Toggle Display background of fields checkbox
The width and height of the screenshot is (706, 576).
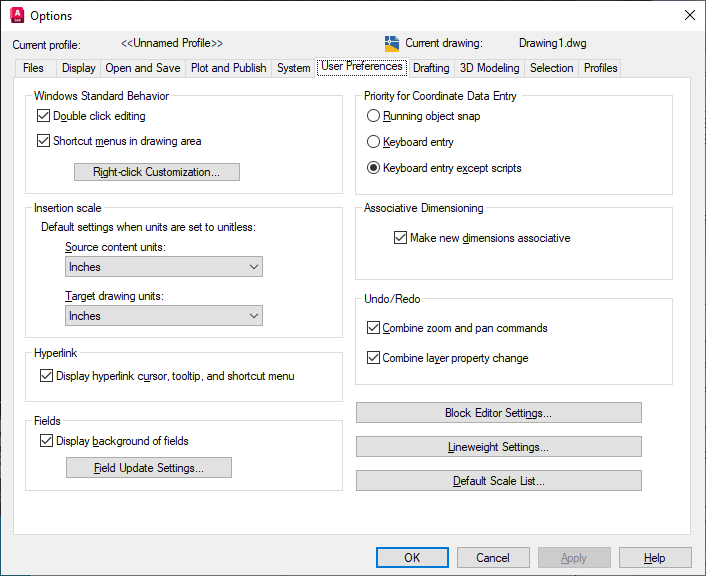click(46, 440)
